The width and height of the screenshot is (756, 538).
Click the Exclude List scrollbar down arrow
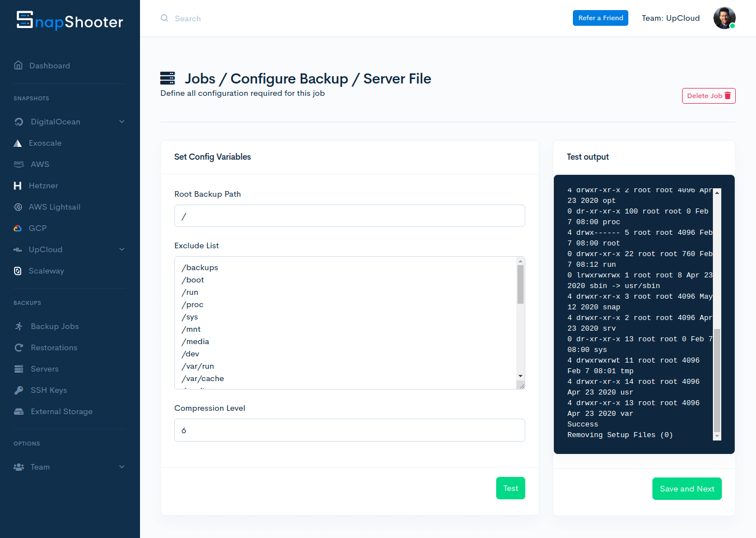pyautogui.click(x=520, y=376)
